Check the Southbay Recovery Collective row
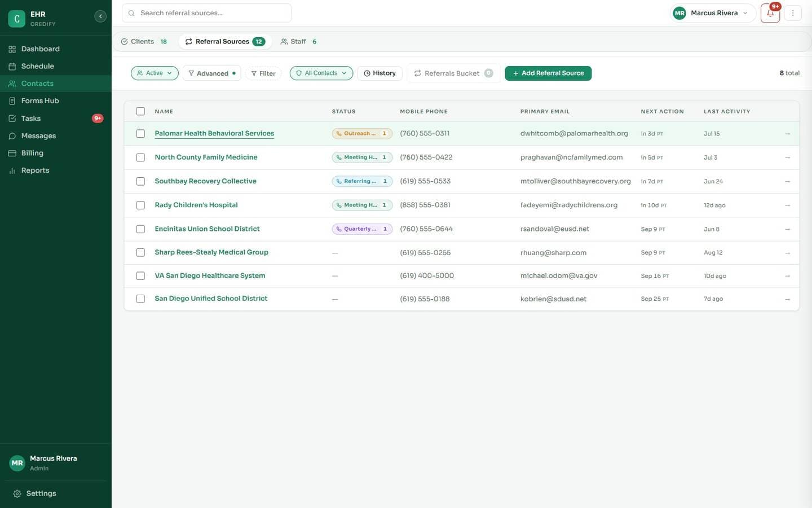Screen dimensions: 812x508 [140, 181]
